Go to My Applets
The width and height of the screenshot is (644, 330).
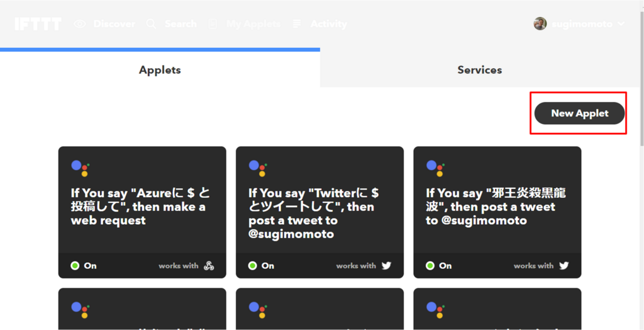click(x=253, y=24)
